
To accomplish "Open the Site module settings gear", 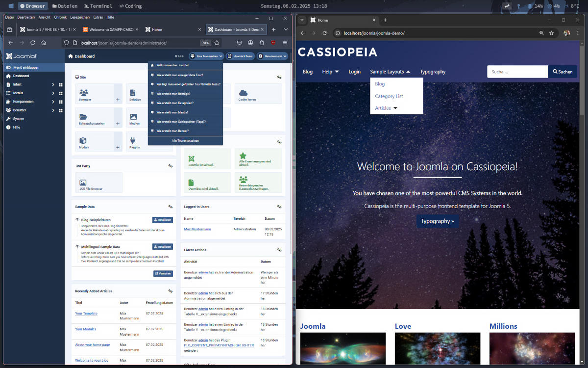I will click(x=279, y=78).
